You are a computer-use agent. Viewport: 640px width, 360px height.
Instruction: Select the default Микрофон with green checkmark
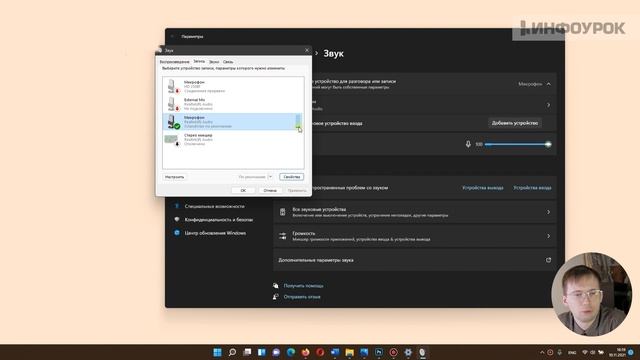233,122
